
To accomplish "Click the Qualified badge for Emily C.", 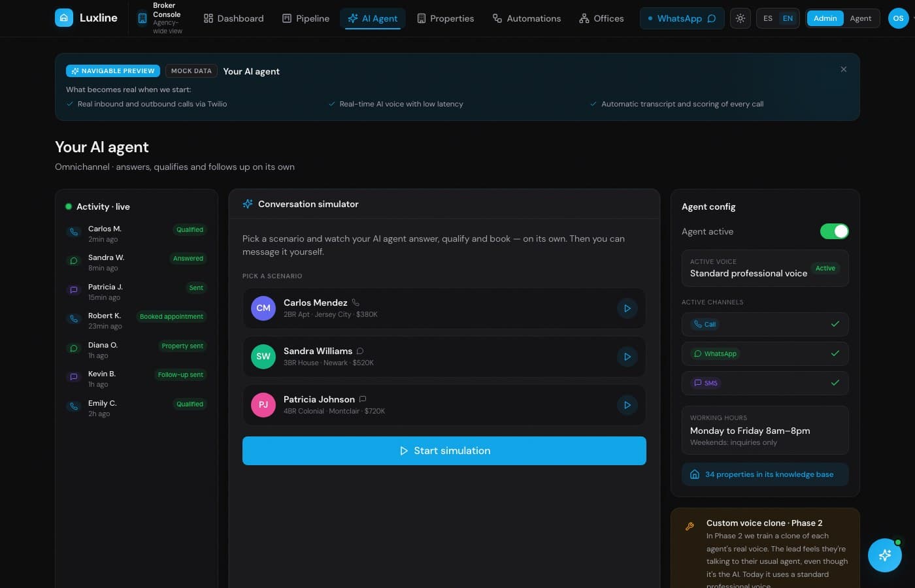I will tap(190, 404).
